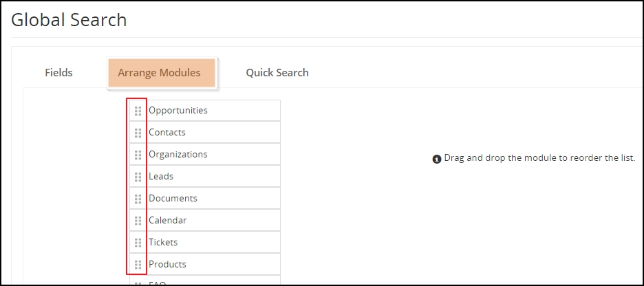The image size is (644, 286).
Task: Click the drag handle beside Leads
Action: click(x=138, y=177)
